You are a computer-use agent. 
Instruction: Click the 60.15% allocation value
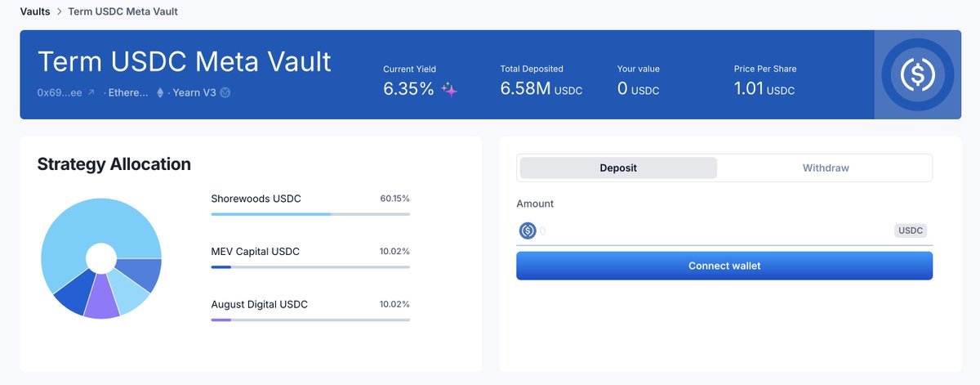(394, 199)
